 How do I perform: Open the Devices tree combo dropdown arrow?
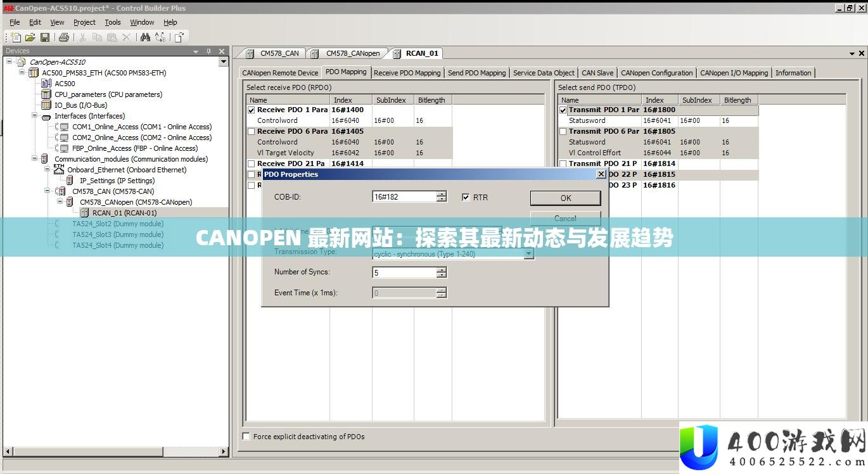tap(223, 61)
